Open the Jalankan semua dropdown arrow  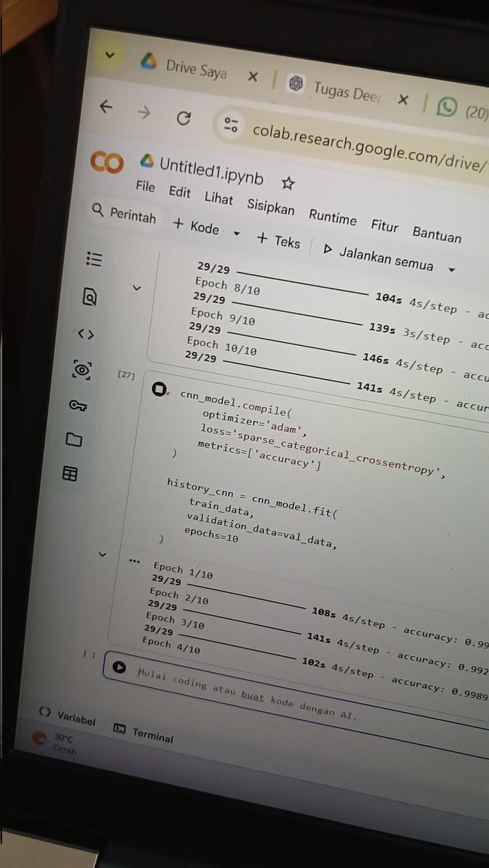click(452, 269)
